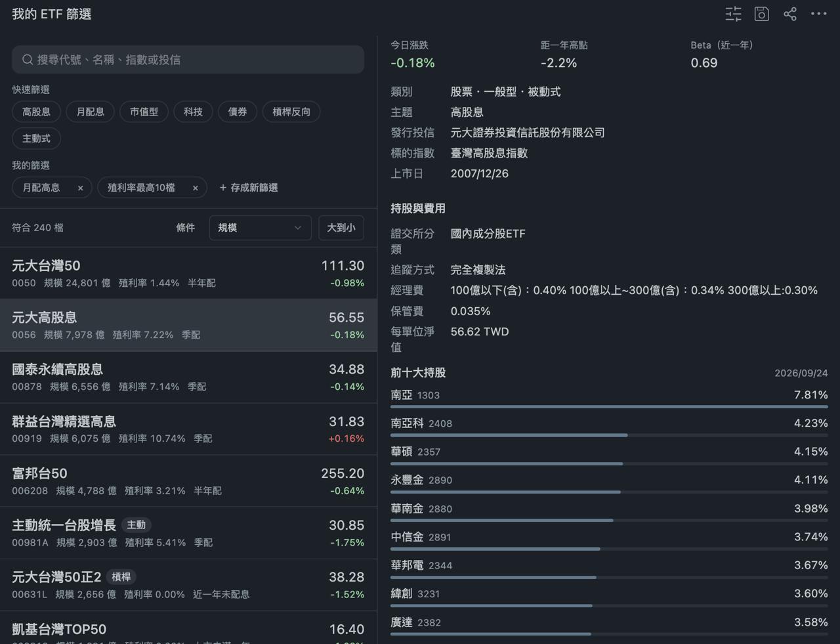Remove the 殖利率最高10檔 saved filter
Image resolution: width=840 pixels, height=644 pixels.
(195, 188)
